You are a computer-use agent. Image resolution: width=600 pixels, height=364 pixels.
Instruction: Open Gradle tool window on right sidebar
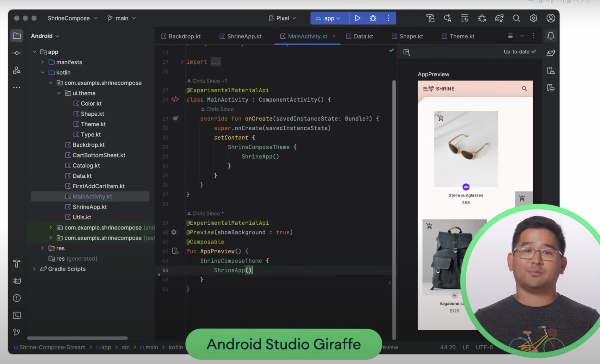click(551, 53)
